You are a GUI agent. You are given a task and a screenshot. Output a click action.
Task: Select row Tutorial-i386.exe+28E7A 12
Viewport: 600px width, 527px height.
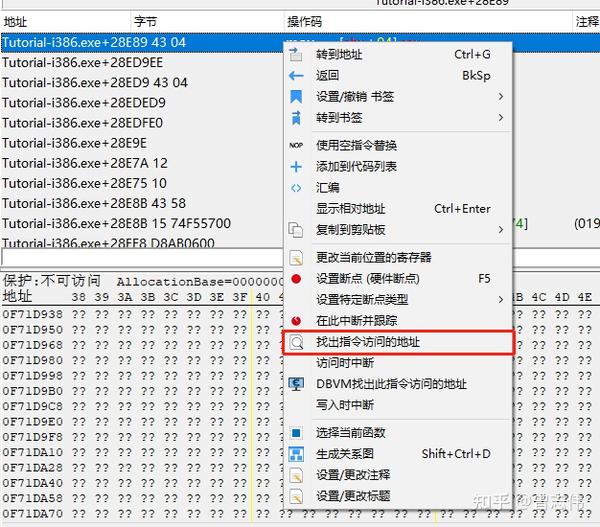pos(142,163)
